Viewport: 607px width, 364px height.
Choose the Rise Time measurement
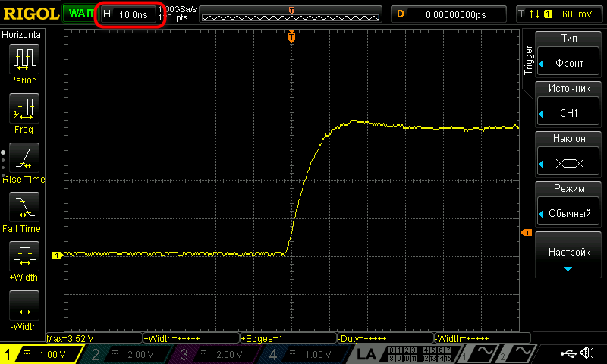[x=24, y=162]
